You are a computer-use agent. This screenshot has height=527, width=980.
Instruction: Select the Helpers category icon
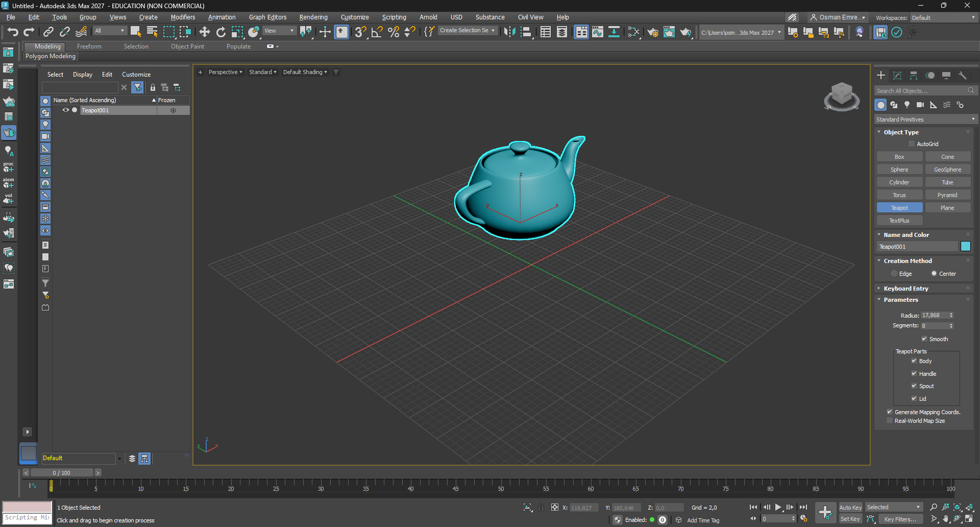pyautogui.click(x=934, y=105)
